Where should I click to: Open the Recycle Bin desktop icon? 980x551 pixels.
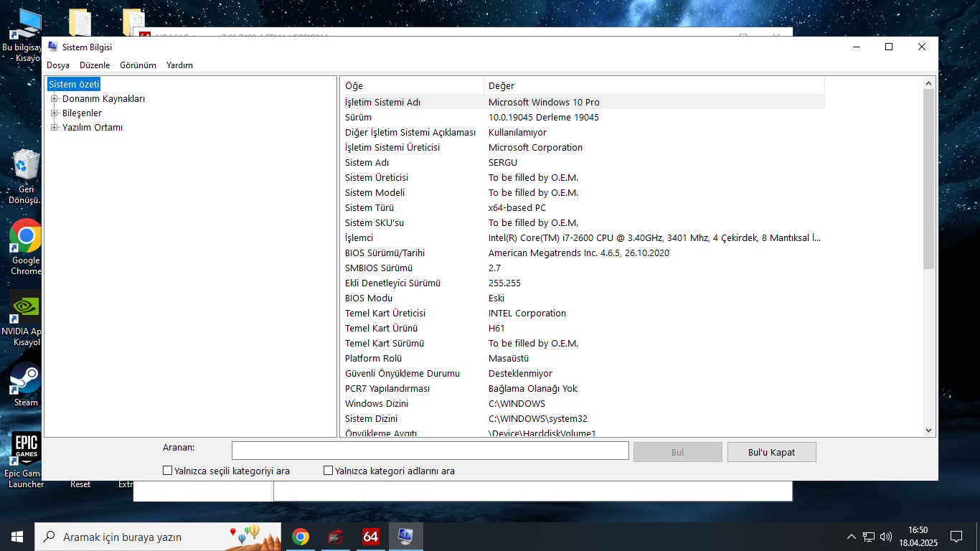tap(27, 176)
